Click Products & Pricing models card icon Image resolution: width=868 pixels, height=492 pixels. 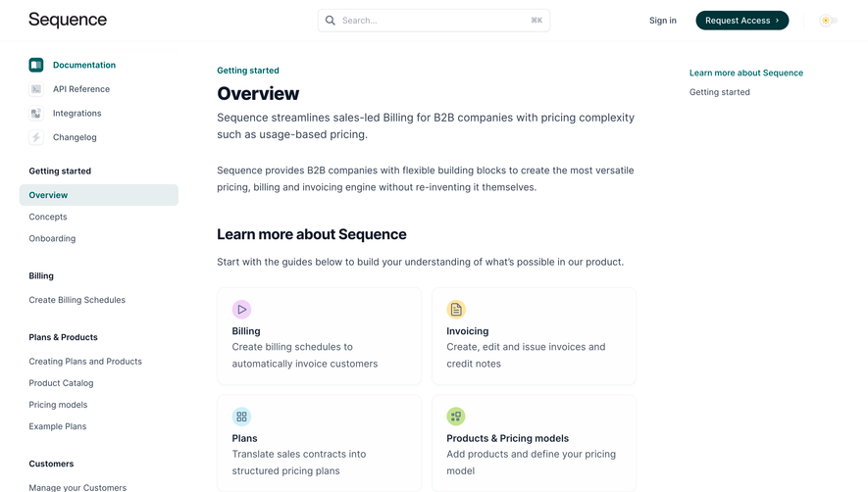(x=456, y=417)
